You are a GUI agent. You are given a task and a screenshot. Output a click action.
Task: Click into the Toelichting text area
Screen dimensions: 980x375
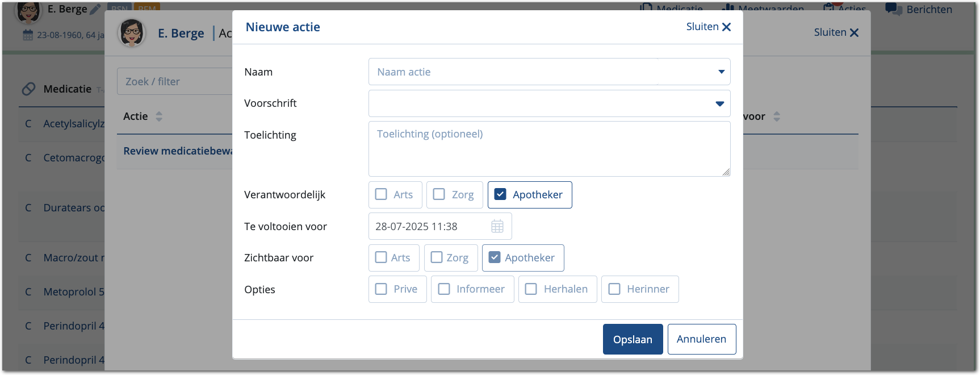548,149
